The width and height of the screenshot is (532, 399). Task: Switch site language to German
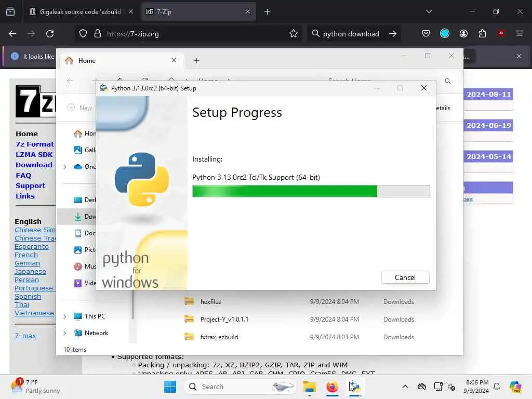pyautogui.click(x=27, y=263)
